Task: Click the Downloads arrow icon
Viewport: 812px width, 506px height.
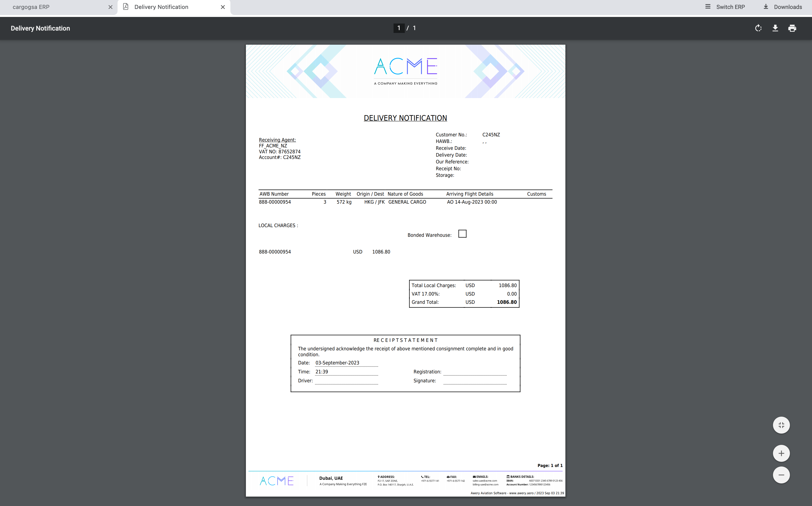Action: [765, 7]
